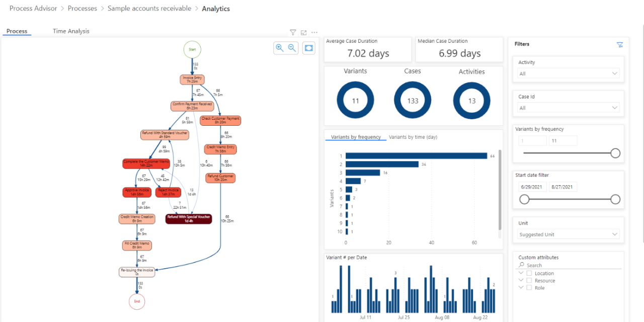Click the fit-to-screen map icon

(308, 48)
